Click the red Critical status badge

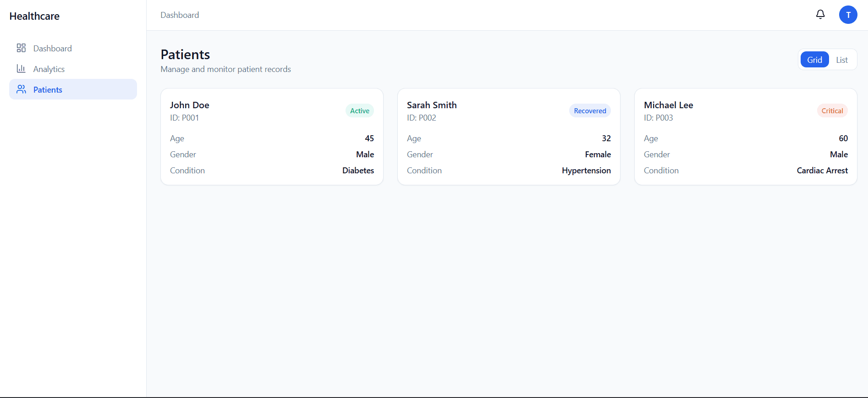[832, 111]
